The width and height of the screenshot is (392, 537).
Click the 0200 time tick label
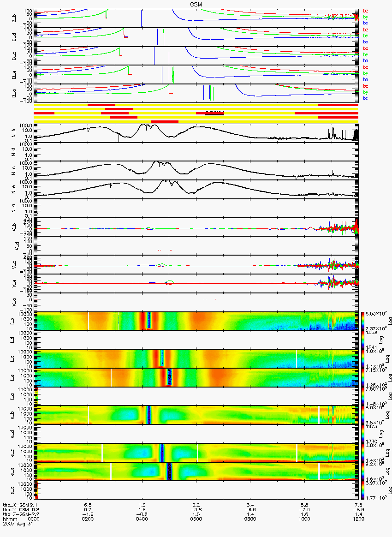[x=88, y=519]
